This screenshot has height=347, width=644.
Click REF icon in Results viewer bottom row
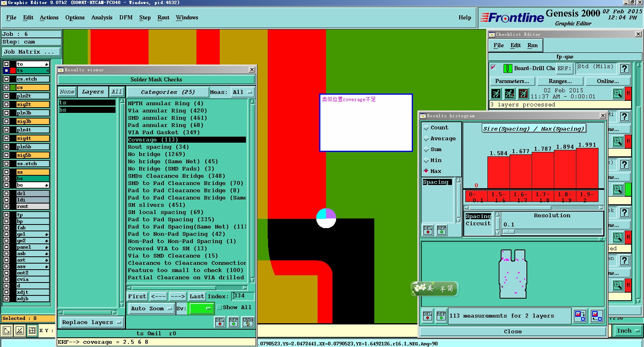click(x=233, y=322)
